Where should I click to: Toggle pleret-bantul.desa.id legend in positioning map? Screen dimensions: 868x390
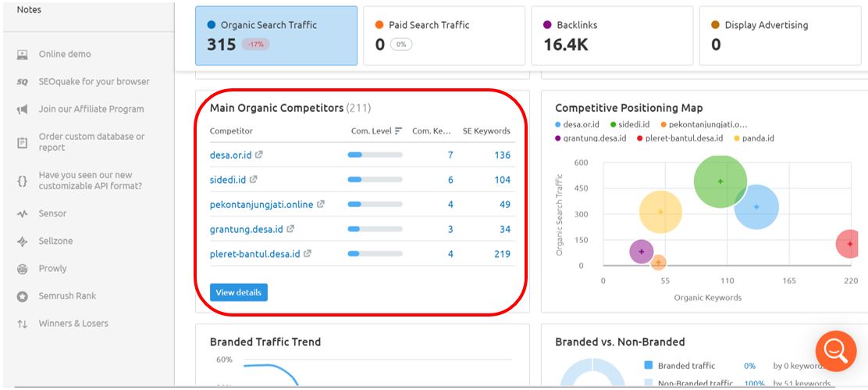tap(680, 138)
